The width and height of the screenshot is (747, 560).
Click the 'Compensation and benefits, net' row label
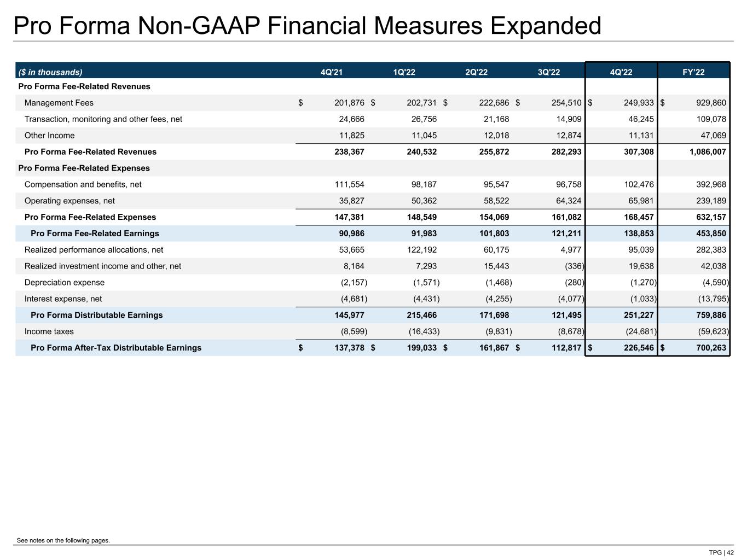83,184
